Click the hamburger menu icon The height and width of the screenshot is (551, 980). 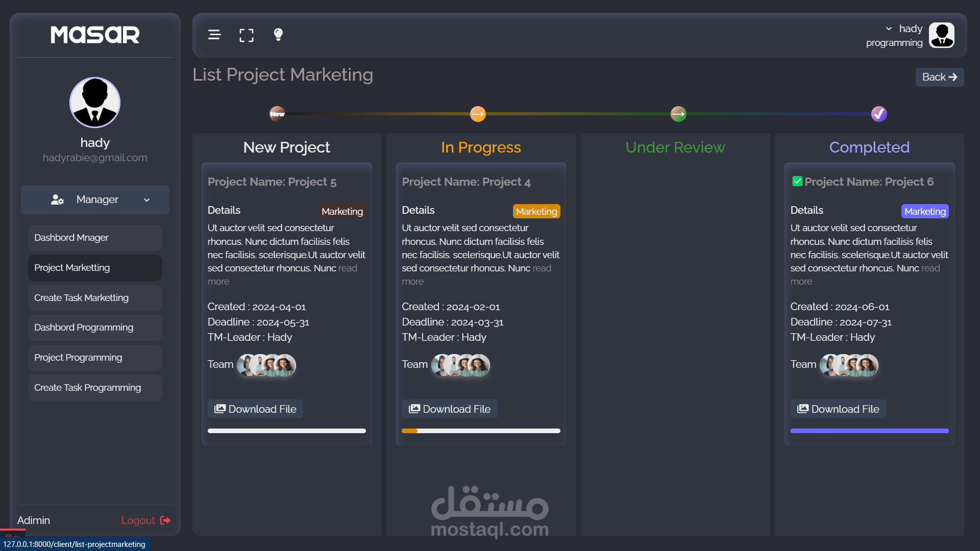pos(214,35)
